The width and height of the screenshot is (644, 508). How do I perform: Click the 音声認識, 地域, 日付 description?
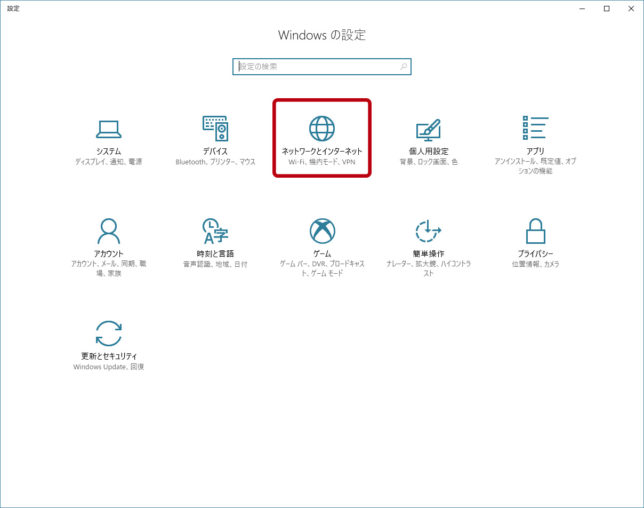coord(215,264)
